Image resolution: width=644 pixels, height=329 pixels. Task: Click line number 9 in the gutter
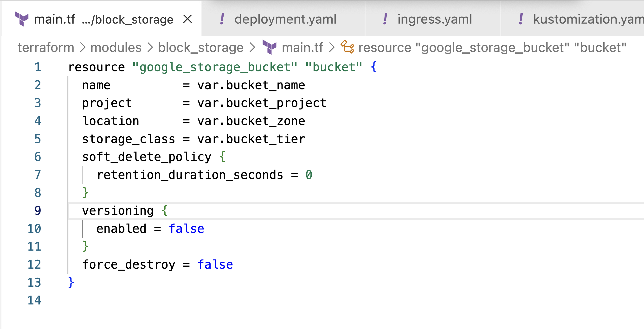[x=38, y=211]
